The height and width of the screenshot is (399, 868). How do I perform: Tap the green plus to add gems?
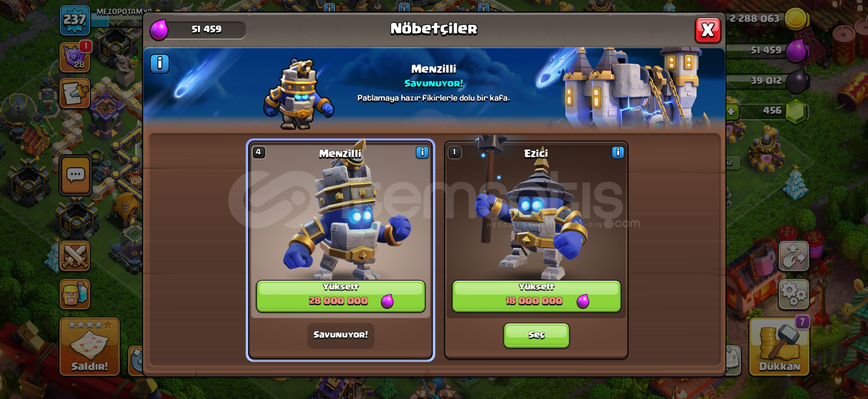[731, 111]
